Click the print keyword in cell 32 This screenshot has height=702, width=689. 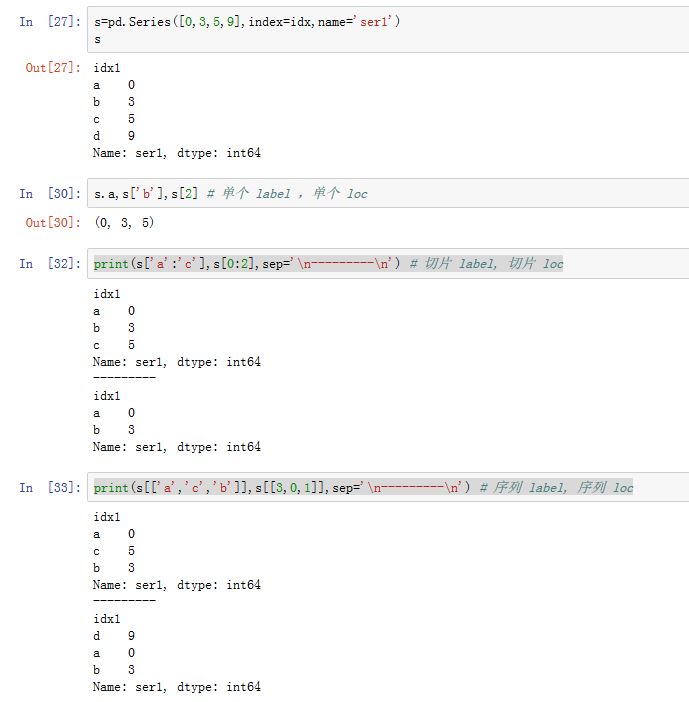[111, 264]
